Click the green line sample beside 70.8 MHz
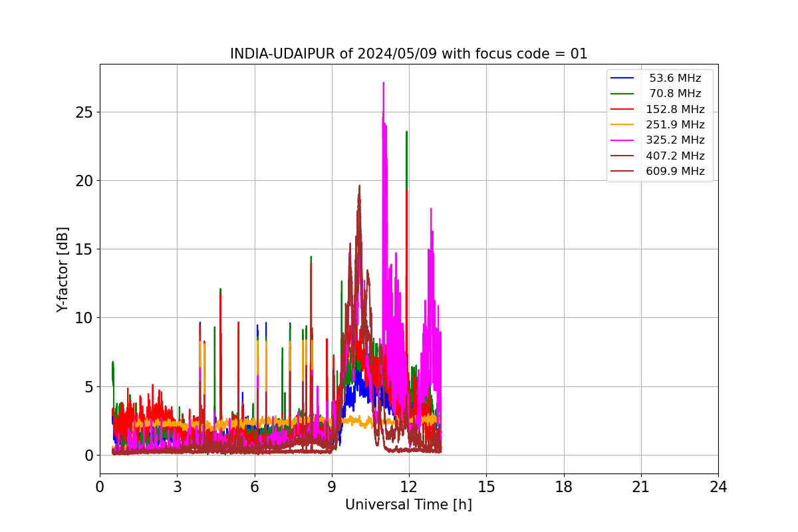This screenshot has height=532, width=798. [622, 94]
